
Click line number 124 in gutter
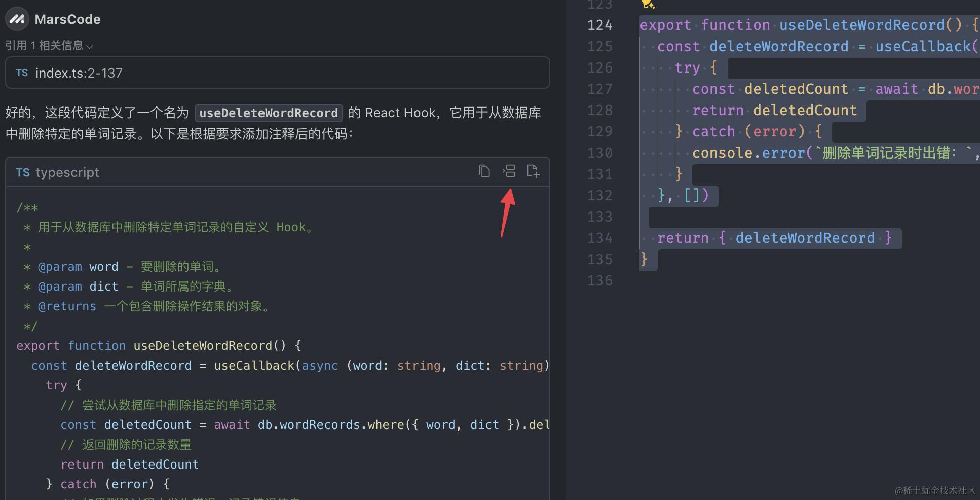600,25
